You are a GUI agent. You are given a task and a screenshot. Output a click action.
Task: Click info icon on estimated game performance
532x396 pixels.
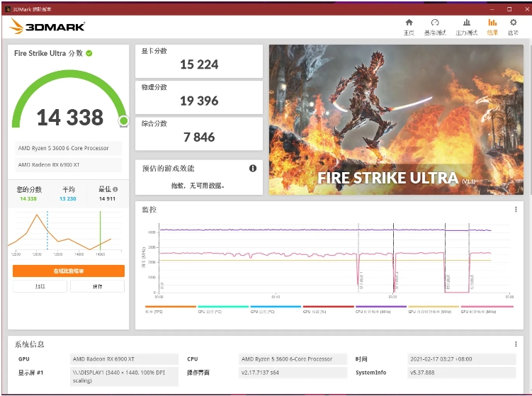(252, 169)
